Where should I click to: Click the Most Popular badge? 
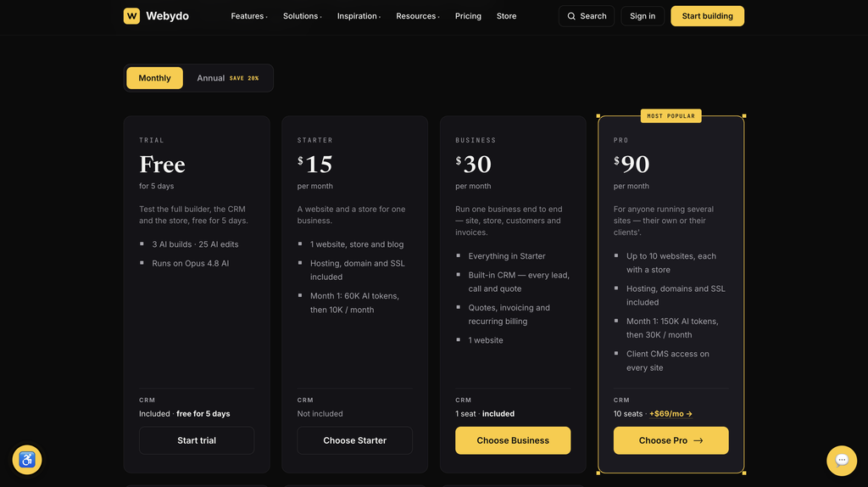(671, 115)
